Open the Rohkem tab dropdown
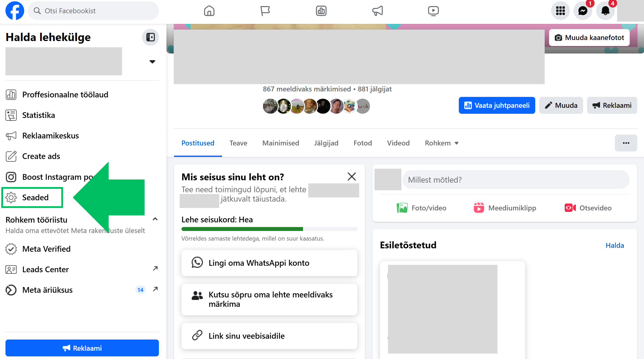This screenshot has height=359, width=644. [x=442, y=143]
